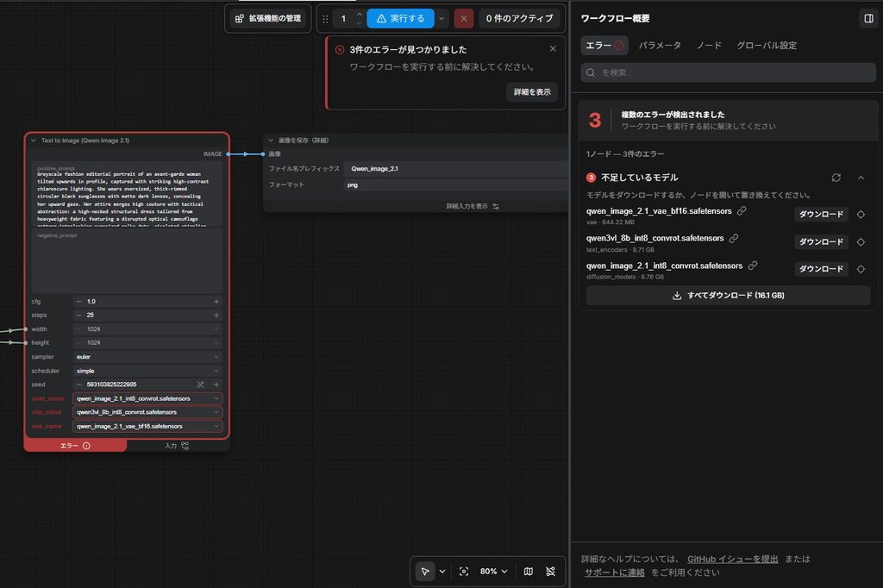This screenshot has width=883, height=588.
Task: Decrease the cfg value with minus
Action: (x=78, y=301)
